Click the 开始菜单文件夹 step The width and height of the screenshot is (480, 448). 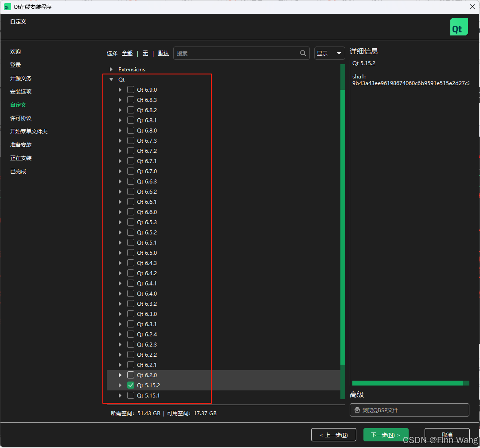pos(29,131)
